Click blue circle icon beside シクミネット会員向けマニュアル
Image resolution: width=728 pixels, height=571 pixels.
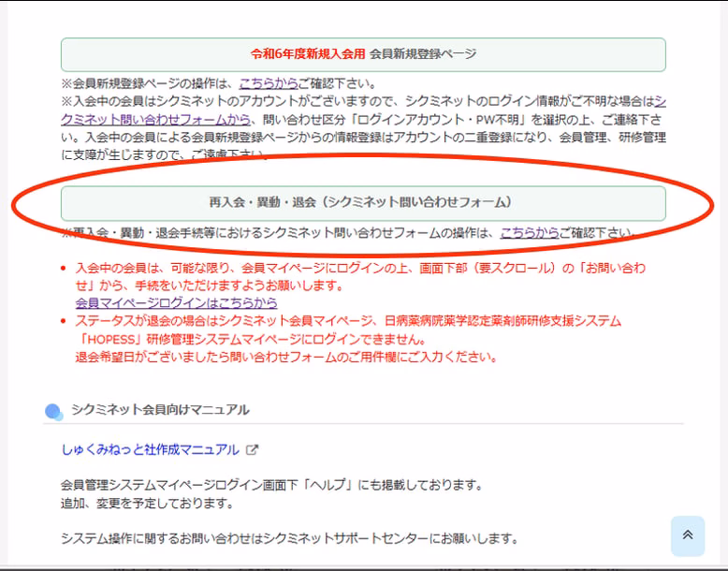click(53, 411)
